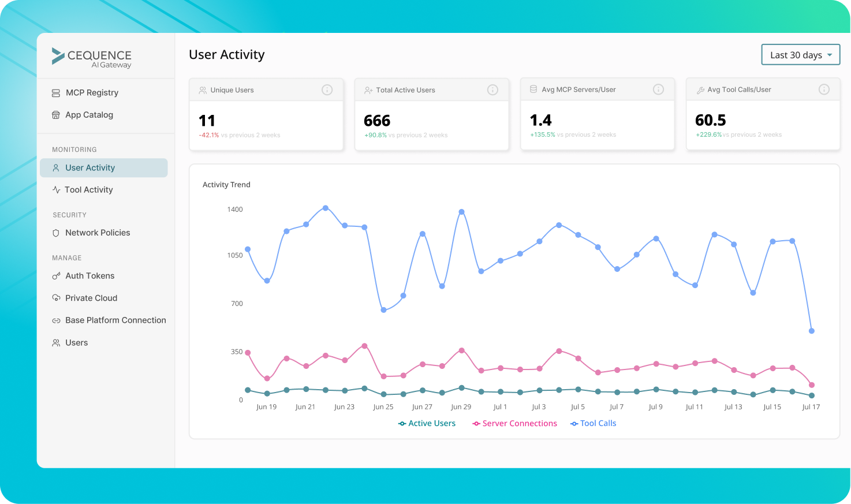
Task: Select the MCP Registry icon
Action: tap(55, 92)
